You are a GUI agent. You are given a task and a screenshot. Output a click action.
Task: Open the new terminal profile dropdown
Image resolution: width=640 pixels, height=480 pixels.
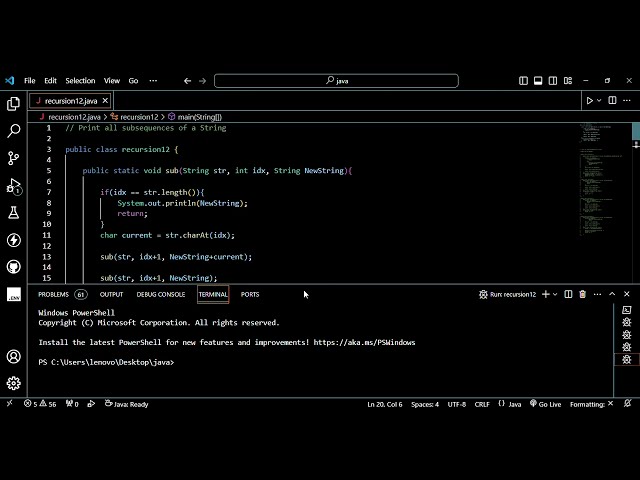(555, 294)
